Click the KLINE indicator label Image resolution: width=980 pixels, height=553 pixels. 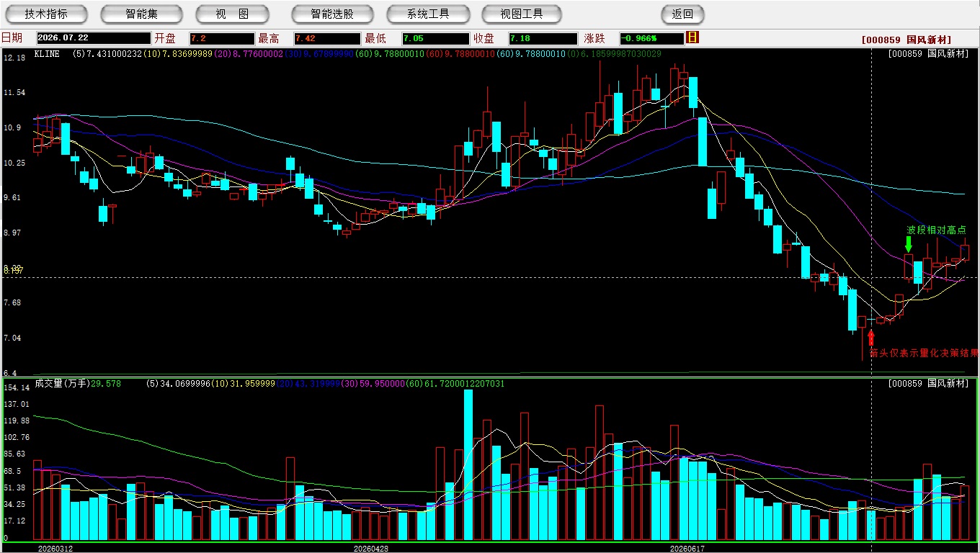[47, 54]
